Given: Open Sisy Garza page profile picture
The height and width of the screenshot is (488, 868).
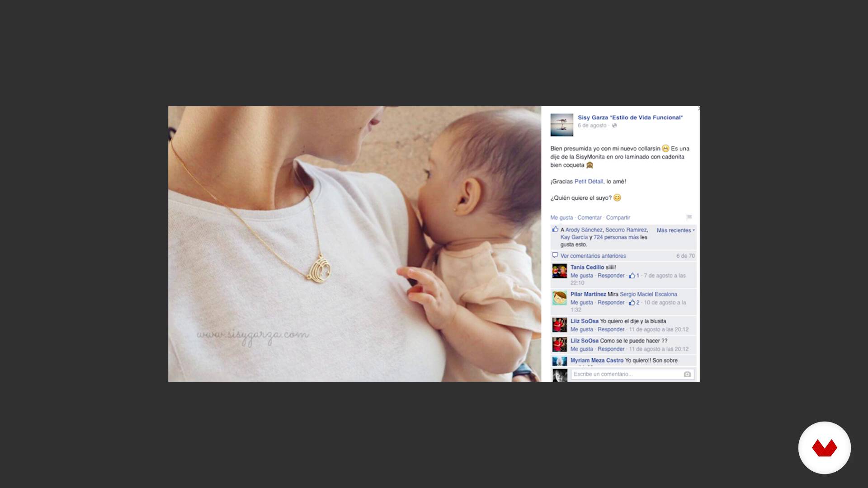Looking at the screenshot, I should [561, 125].
